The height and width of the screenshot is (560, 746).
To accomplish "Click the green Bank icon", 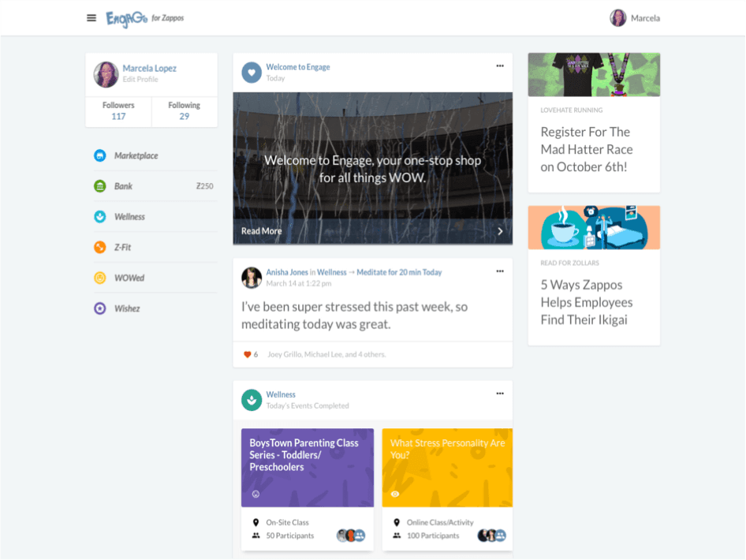I will (100, 186).
